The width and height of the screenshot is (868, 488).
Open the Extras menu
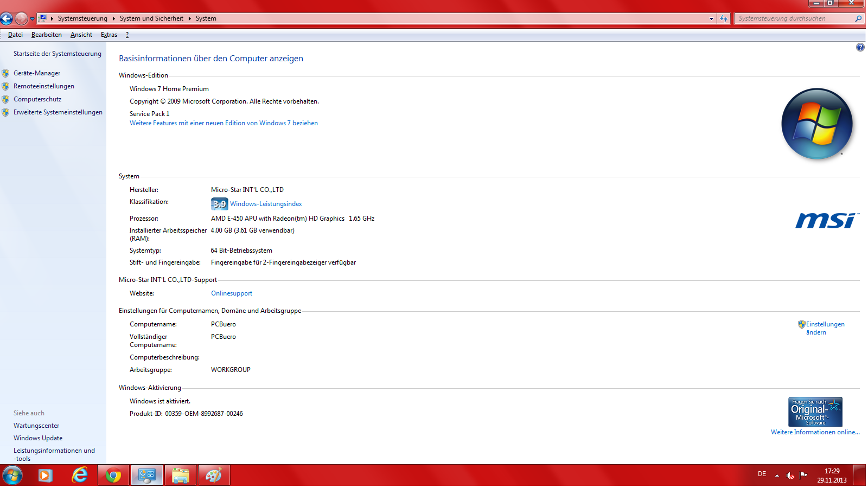(108, 35)
